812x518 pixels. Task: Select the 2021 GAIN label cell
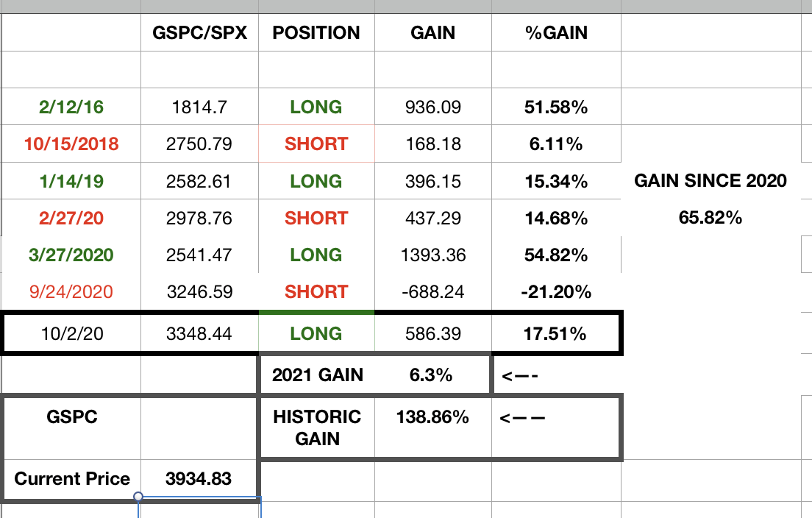pos(318,375)
